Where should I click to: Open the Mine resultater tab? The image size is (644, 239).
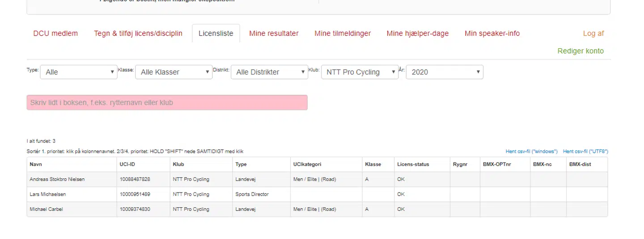[x=274, y=34]
